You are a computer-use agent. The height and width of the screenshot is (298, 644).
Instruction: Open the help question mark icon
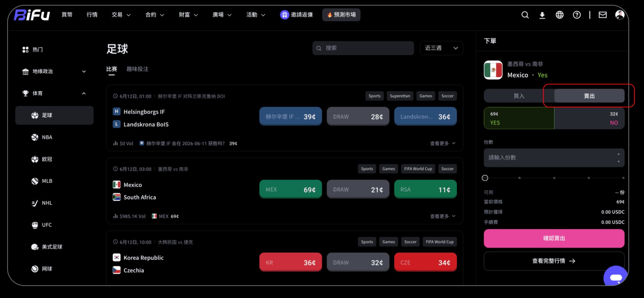pyautogui.click(x=577, y=15)
